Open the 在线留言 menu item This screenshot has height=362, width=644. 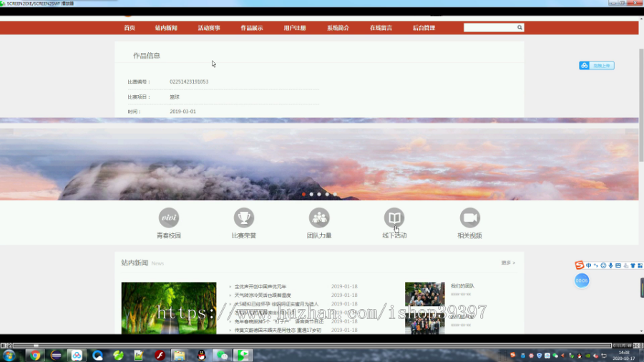[x=381, y=28]
